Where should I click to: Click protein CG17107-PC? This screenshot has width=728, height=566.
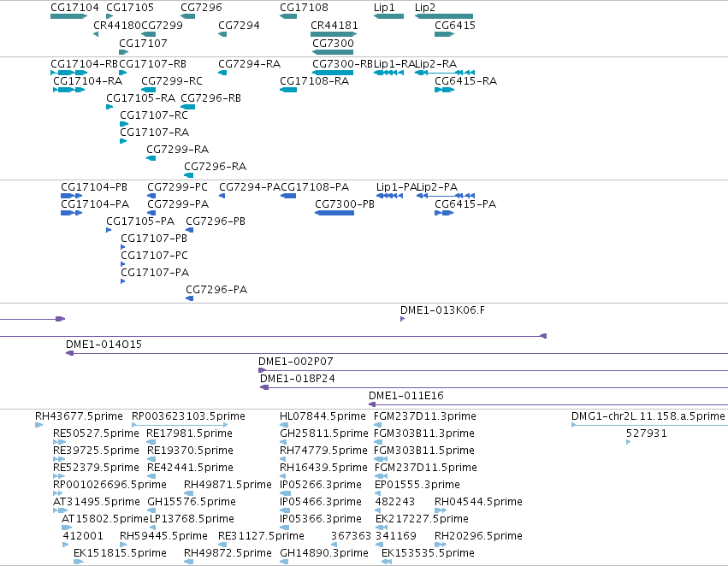click(123, 264)
